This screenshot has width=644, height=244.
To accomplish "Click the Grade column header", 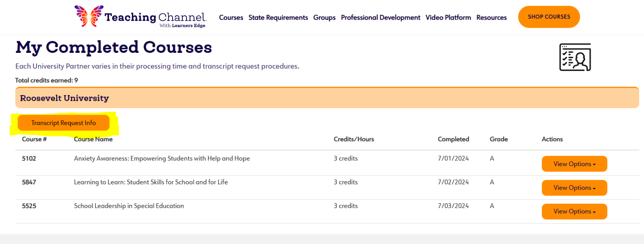I will tap(499, 139).
